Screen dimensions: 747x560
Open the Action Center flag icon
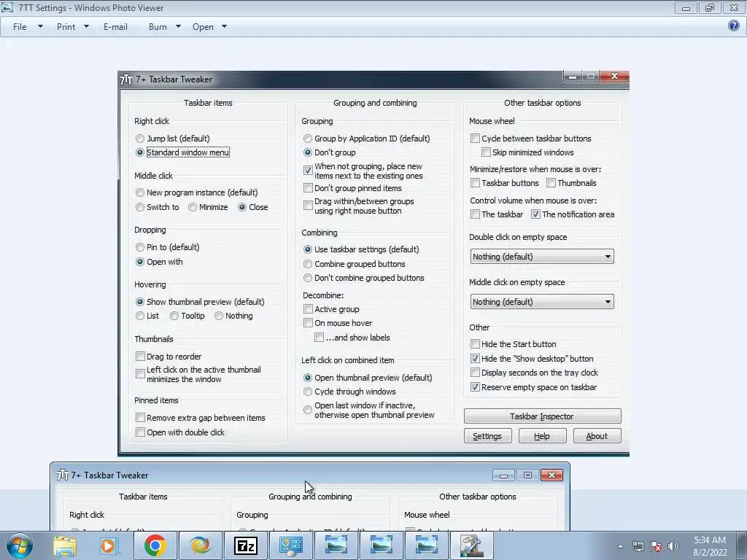click(656, 546)
